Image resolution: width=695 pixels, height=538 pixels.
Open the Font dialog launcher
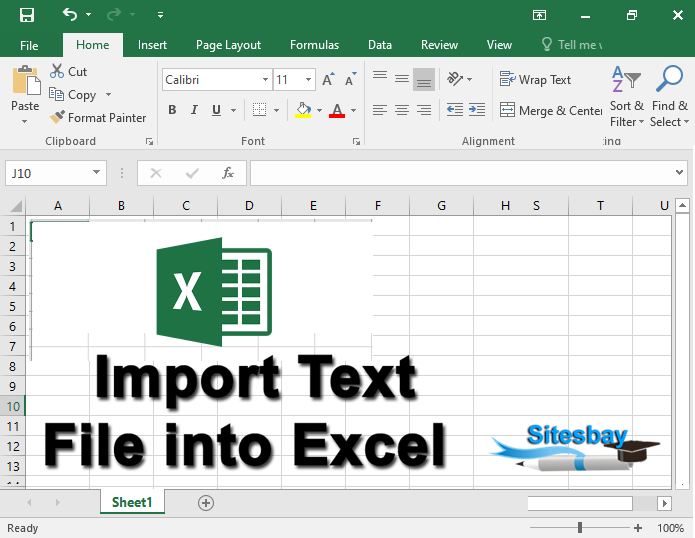[356, 141]
